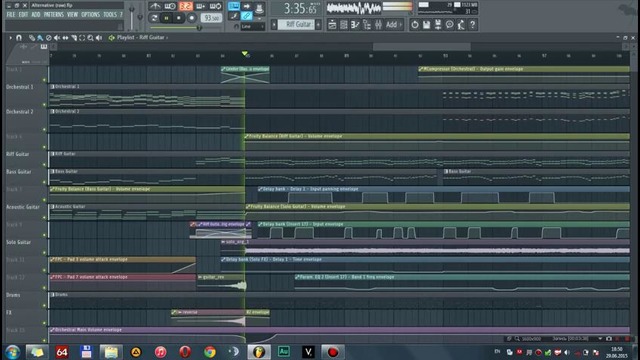Open Google Chrome from the taskbar
Screen dimensions: 640x360
click(x=210, y=352)
